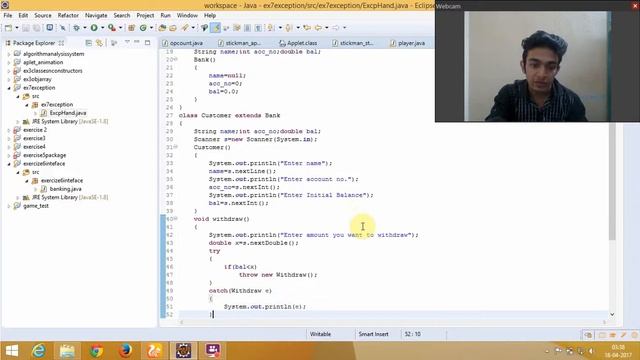Open the Navigate menu
640x360 pixels.
[96, 16]
